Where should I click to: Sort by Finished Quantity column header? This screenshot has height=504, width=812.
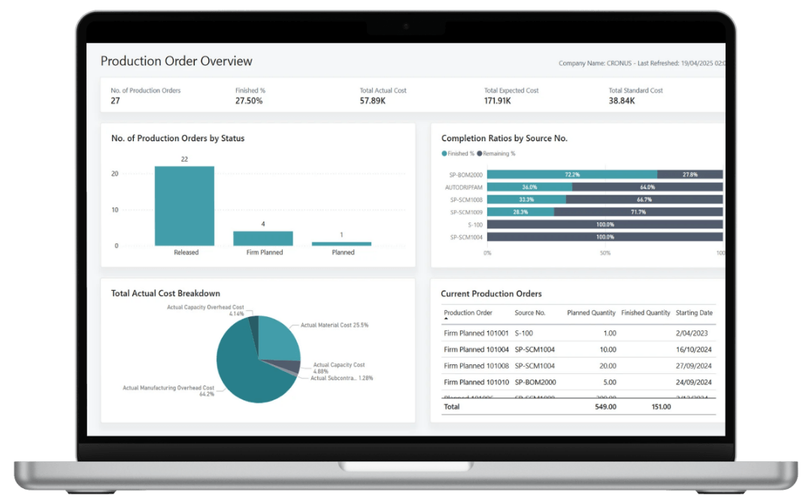pos(645,313)
